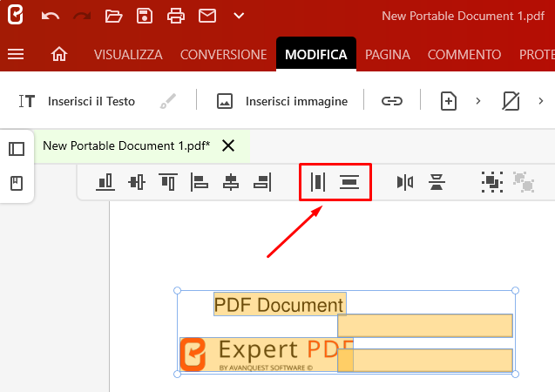
Task: Click the PDF Document text box
Action: tap(280, 304)
